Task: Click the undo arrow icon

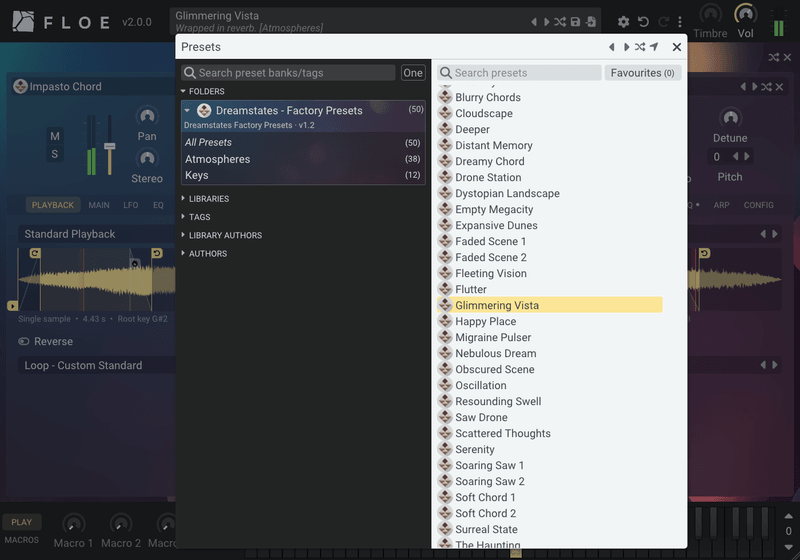Action: click(643, 22)
